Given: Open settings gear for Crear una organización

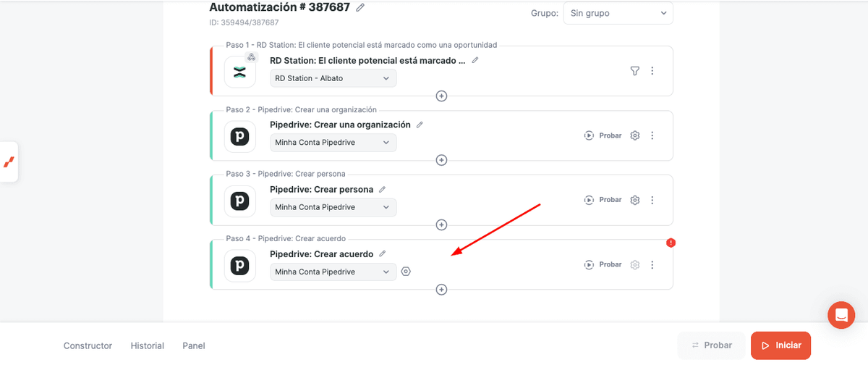Looking at the screenshot, I should pyautogui.click(x=635, y=135).
